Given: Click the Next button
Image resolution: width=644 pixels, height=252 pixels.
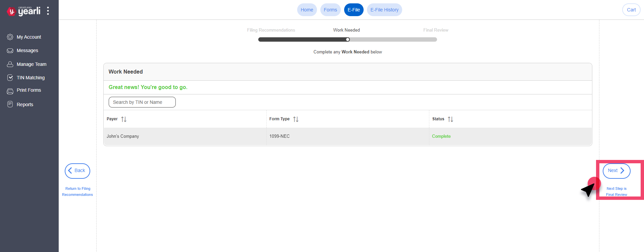Looking at the screenshot, I should pos(616,171).
